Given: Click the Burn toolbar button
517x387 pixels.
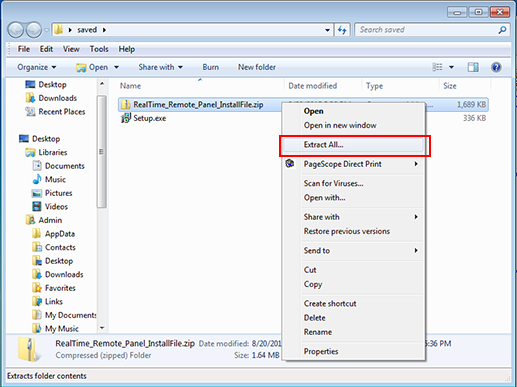Looking at the screenshot, I should (211, 67).
